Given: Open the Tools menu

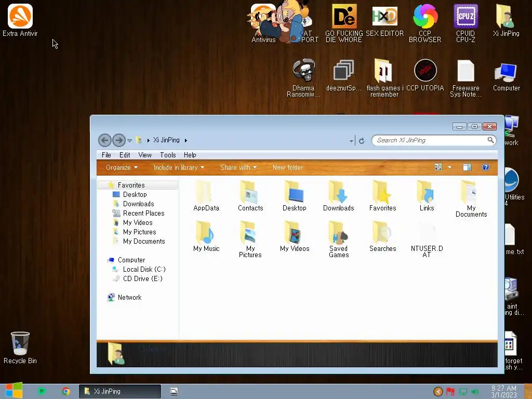Looking at the screenshot, I should tap(168, 155).
